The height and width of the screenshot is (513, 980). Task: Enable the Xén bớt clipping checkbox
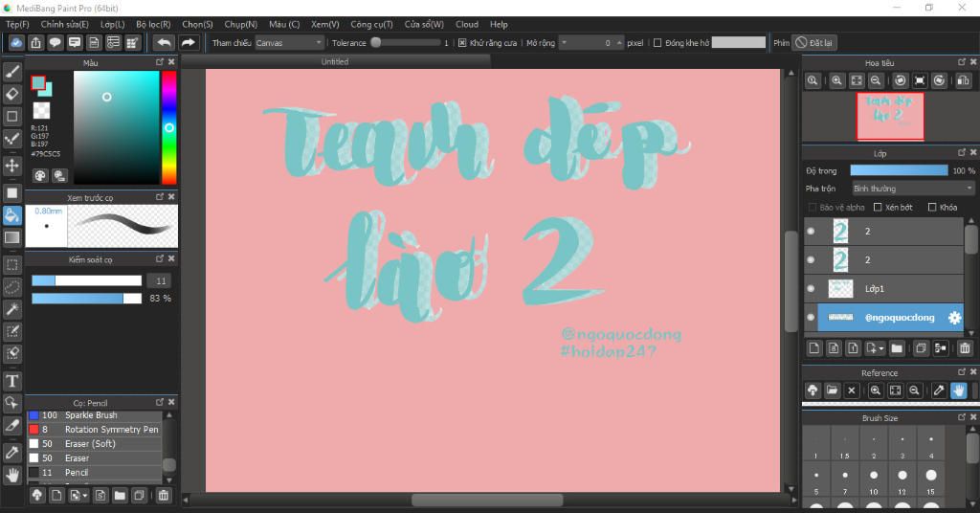tap(878, 208)
